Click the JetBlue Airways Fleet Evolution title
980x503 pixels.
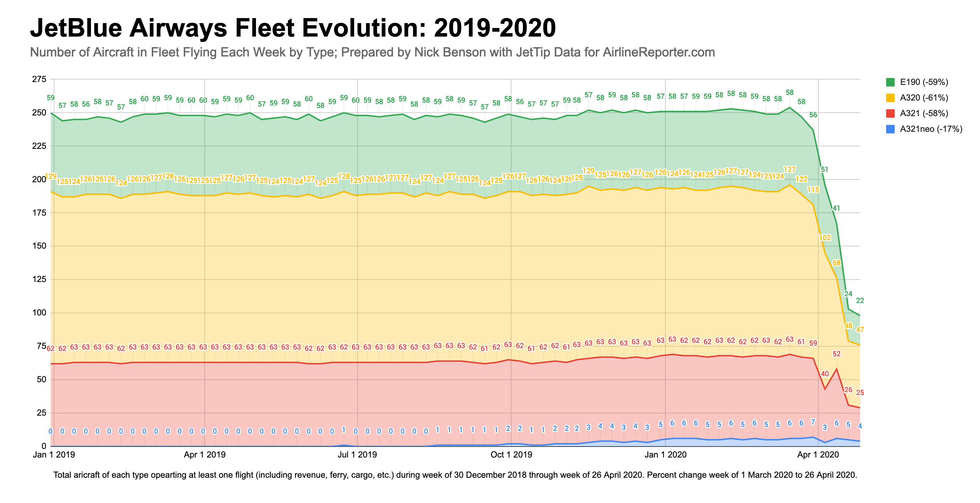(293, 28)
